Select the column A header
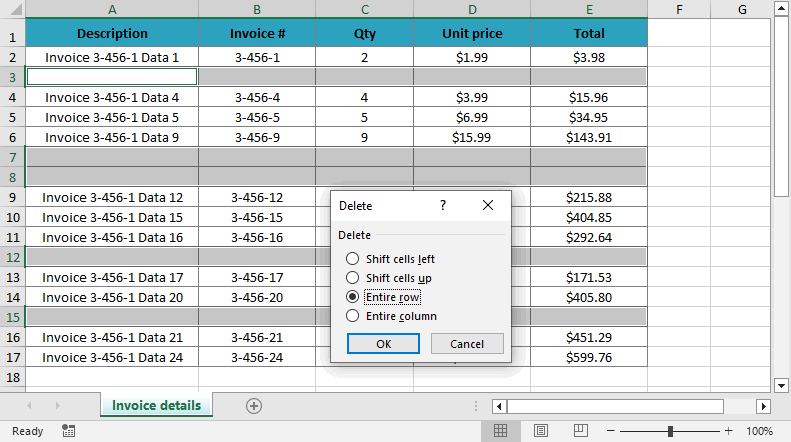This screenshot has width=791, height=442. [x=111, y=9]
